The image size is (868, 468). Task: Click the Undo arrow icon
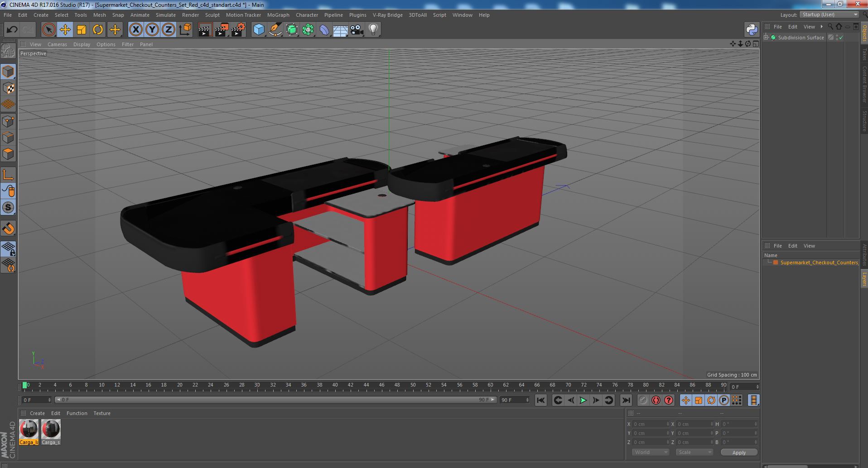[12, 30]
